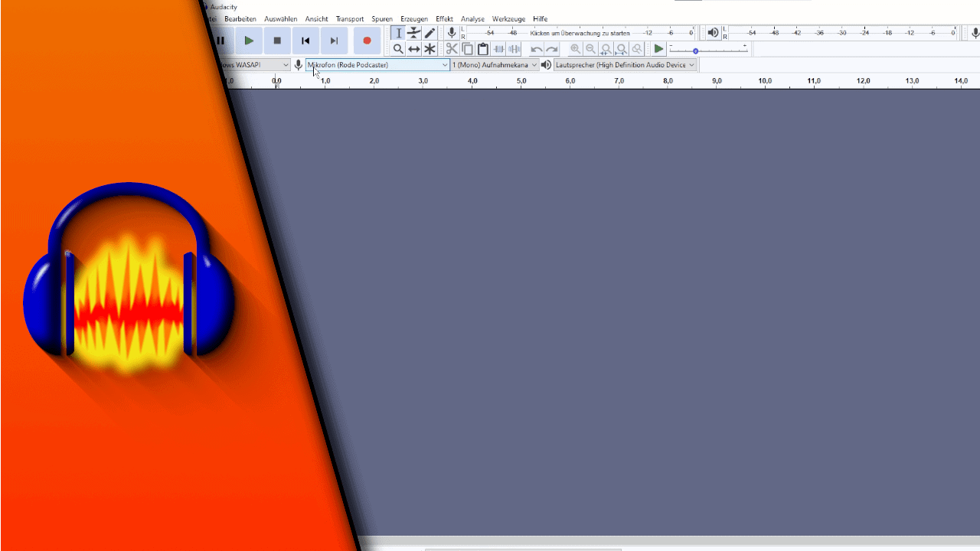Select the Selection (I-beam) tool
This screenshot has height=551, width=980.
click(x=398, y=33)
